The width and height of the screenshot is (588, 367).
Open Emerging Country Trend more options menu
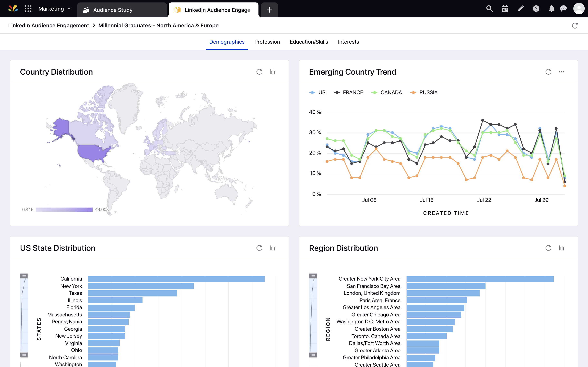(x=561, y=72)
